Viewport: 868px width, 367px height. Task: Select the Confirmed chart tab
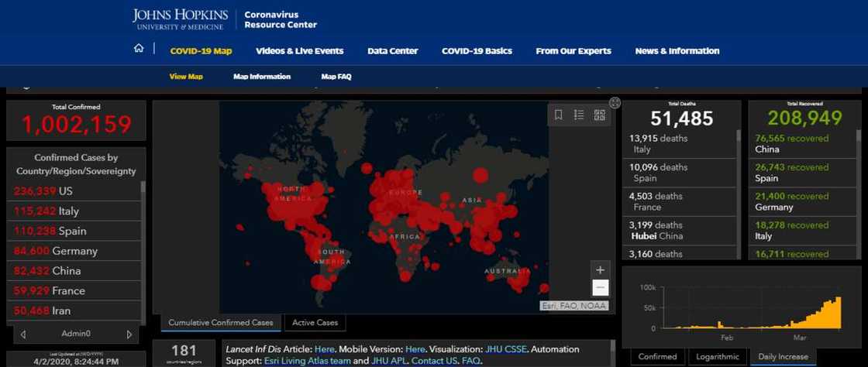coord(657,357)
